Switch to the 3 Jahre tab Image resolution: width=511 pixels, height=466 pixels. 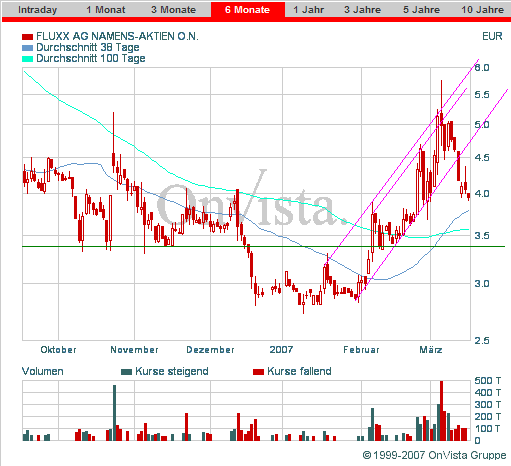tap(362, 10)
